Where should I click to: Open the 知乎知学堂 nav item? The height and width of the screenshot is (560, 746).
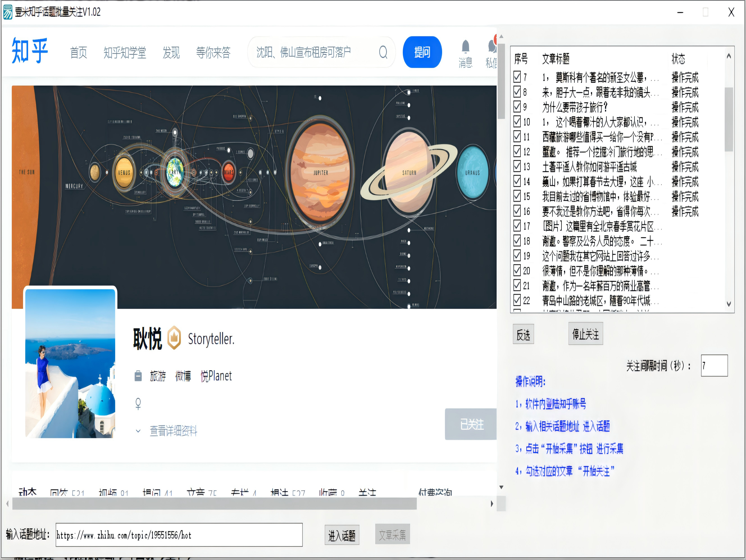pos(125,52)
